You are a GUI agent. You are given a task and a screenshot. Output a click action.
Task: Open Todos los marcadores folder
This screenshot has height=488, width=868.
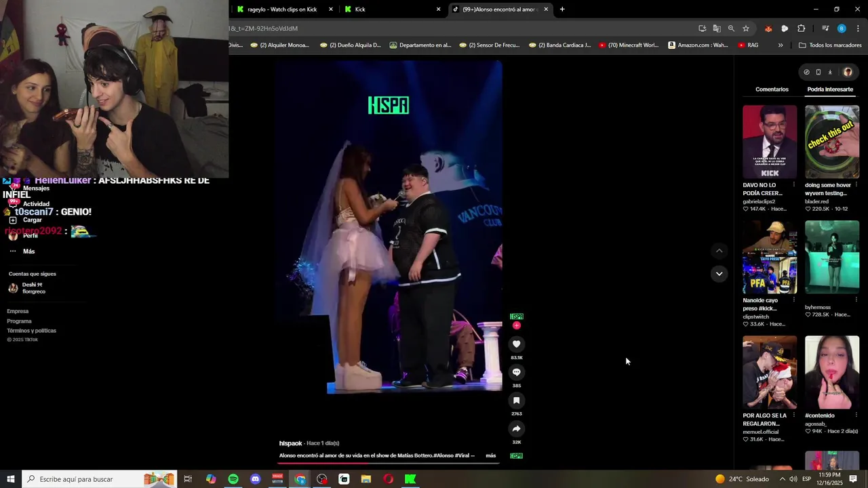(x=830, y=45)
